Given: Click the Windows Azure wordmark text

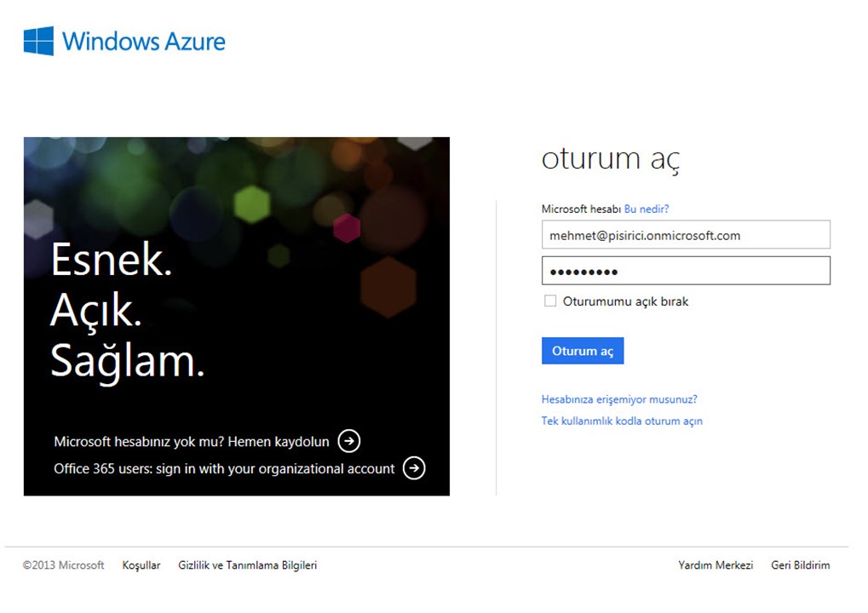Looking at the screenshot, I should pos(143,41).
